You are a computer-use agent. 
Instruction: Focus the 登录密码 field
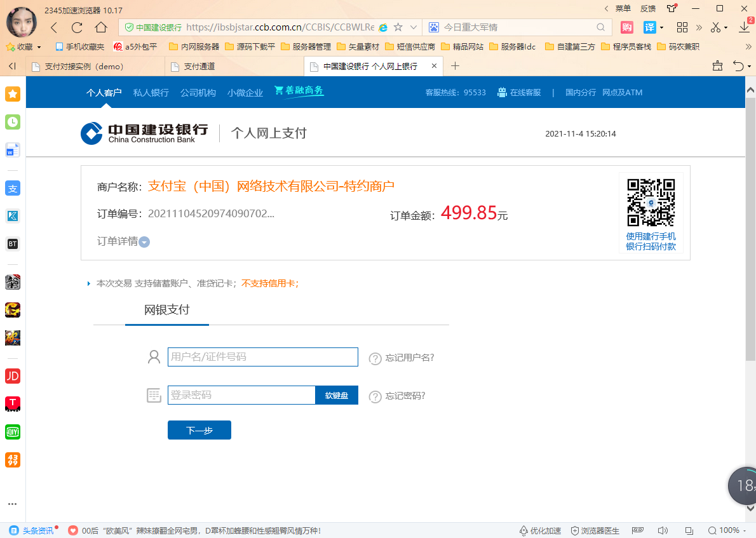[x=241, y=395]
